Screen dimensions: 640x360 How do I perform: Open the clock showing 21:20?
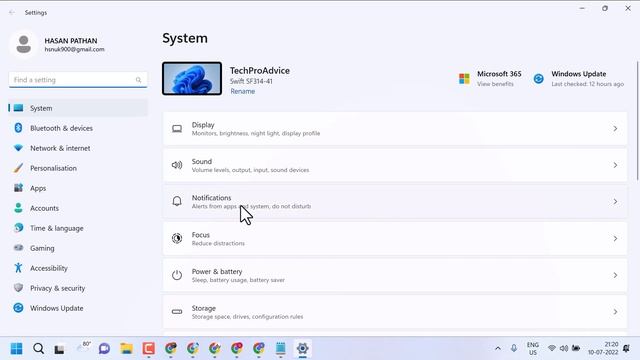603,349
